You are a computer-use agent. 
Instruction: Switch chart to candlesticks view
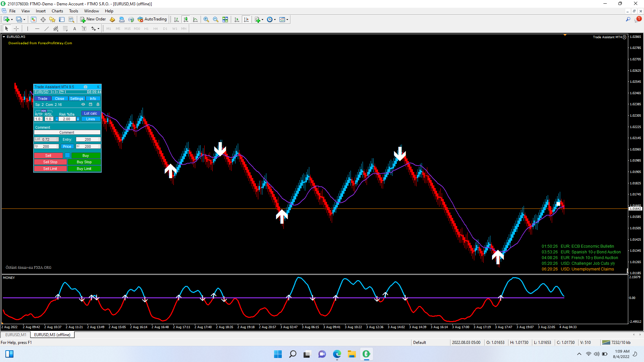186,19
